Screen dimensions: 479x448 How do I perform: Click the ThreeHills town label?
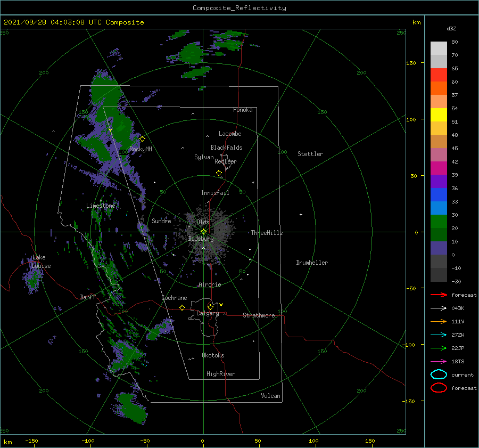267,233
